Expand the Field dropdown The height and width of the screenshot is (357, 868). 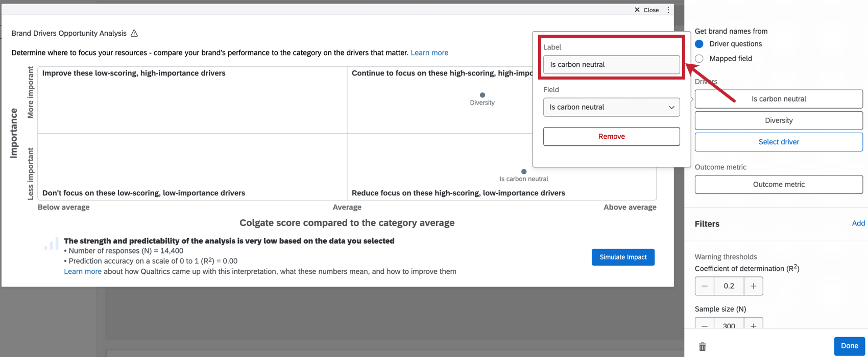point(611,107)
